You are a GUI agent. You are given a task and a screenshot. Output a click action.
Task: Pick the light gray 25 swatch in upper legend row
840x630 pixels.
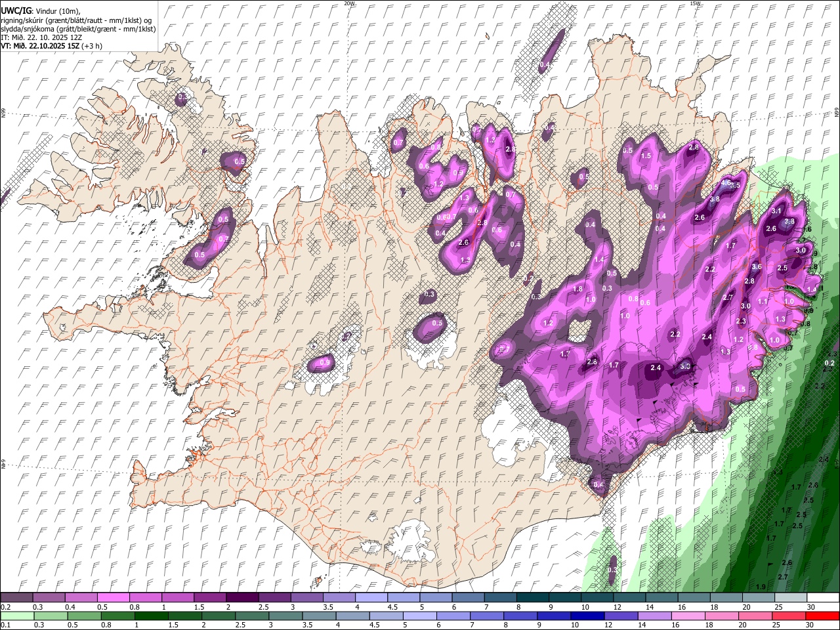791,597
